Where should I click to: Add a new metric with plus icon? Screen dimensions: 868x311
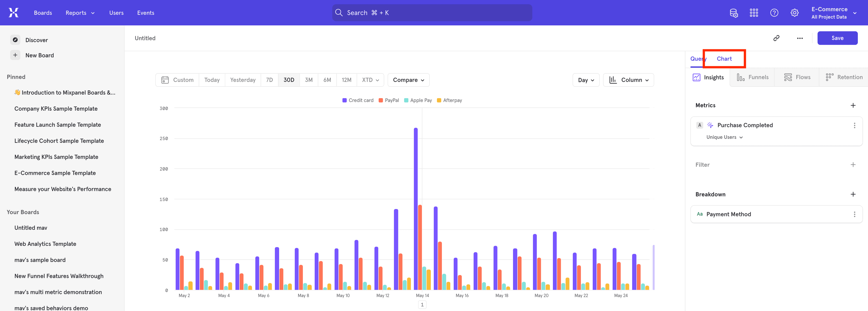pyautogui.click(x=853, y=105)
